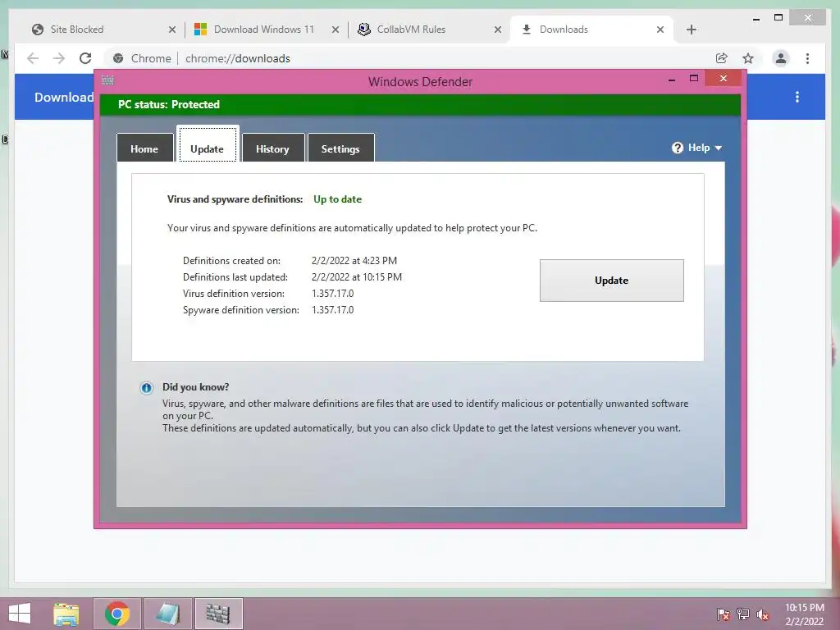Close the Downloads tab in Chrome

[x=660, y=30]
